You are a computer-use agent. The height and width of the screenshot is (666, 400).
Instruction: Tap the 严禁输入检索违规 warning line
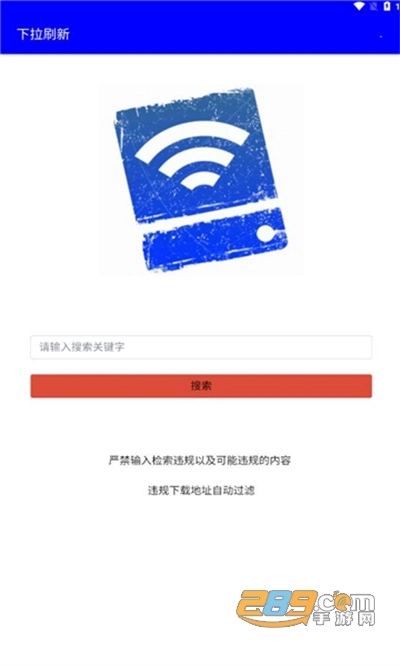pos(200,460)
